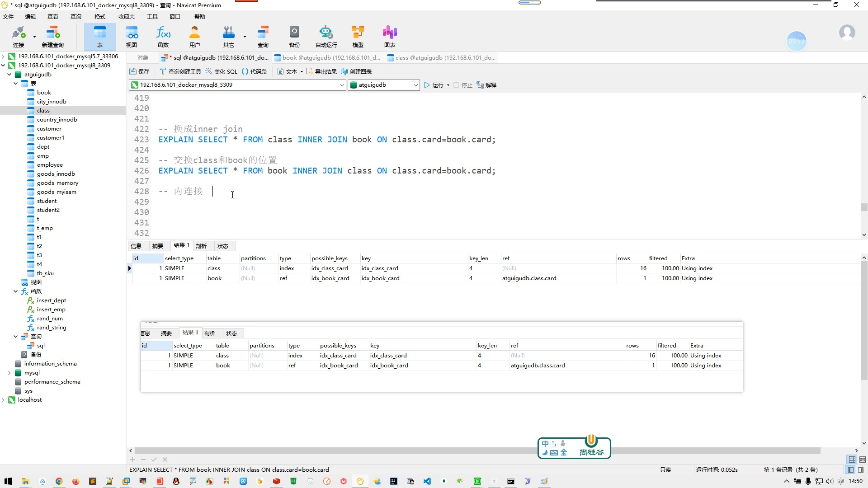Viewport: 868px width, 488px height.
Task: Click the Explain (解释) button
Action: click(486, 85)
